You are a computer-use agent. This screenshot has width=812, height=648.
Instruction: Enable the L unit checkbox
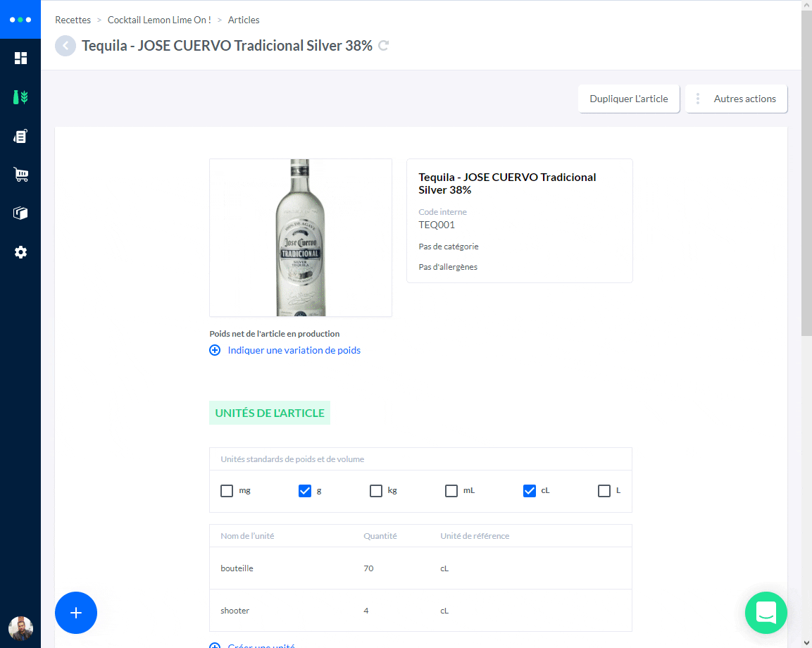[x=604, y=490]
